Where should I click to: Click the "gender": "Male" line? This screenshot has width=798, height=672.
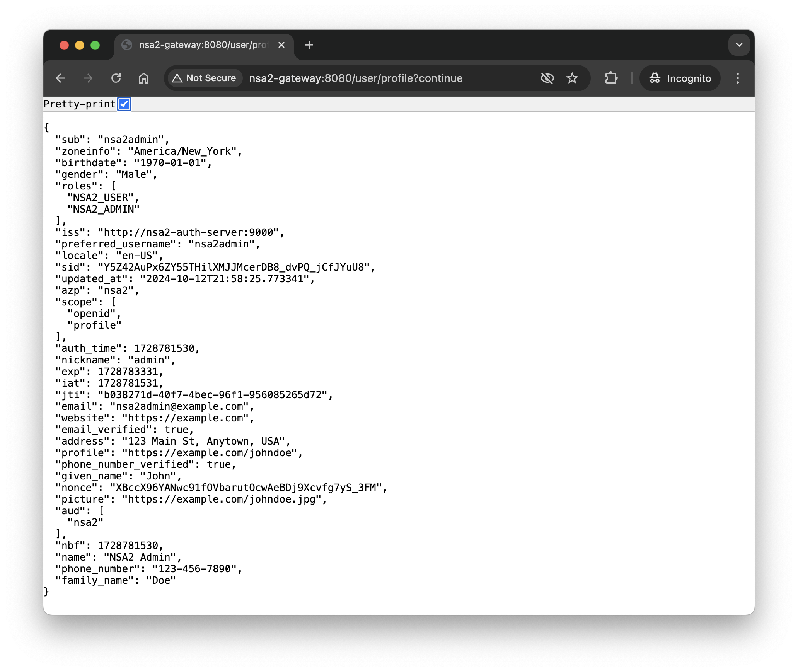point(106,174)
